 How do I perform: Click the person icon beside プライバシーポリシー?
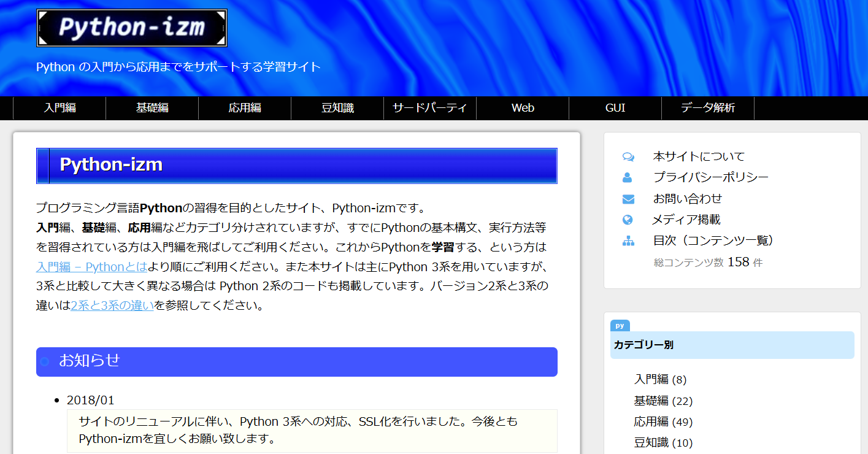click(x=627, y=178)
